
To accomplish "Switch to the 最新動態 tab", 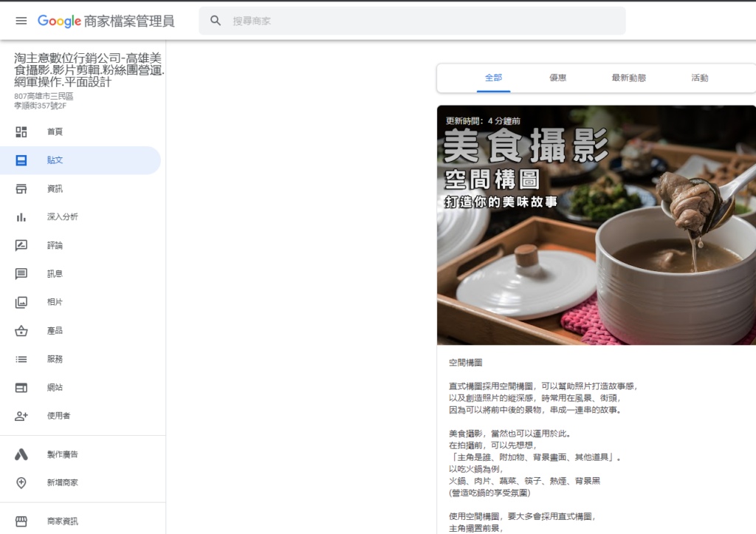I will tap(628, 78).
